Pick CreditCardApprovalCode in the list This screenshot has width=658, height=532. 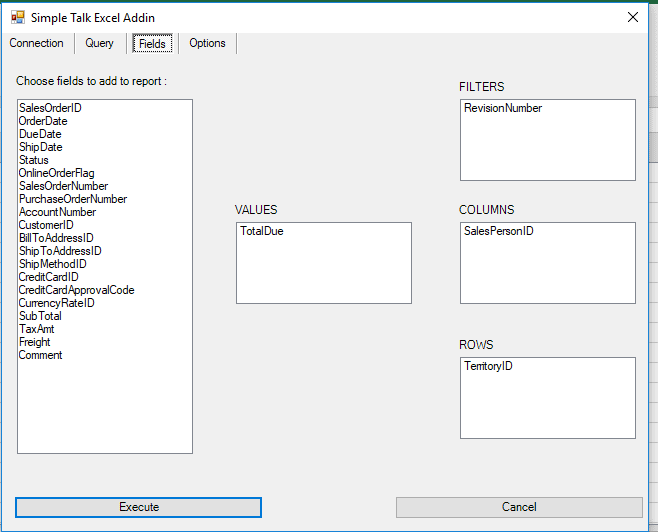coord(76,290)
